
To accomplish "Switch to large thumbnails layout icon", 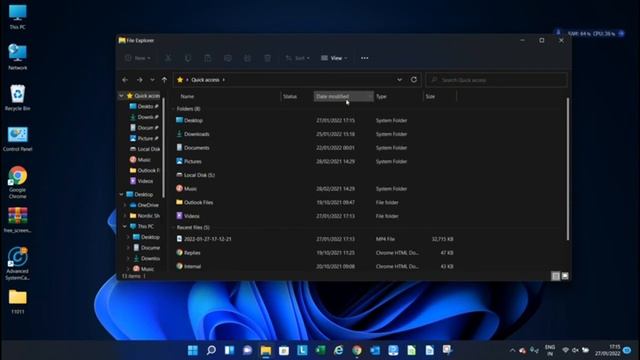I will (x=565, y=276).
